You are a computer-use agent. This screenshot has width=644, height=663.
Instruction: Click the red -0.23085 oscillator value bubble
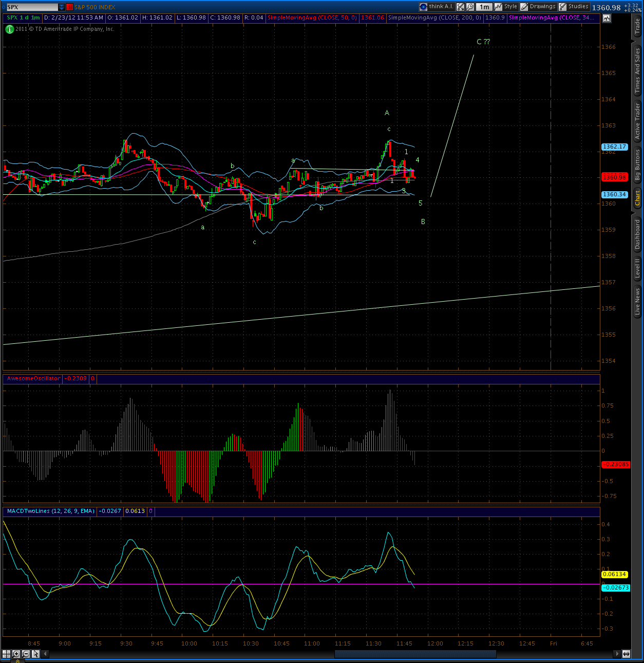(615, 464)
